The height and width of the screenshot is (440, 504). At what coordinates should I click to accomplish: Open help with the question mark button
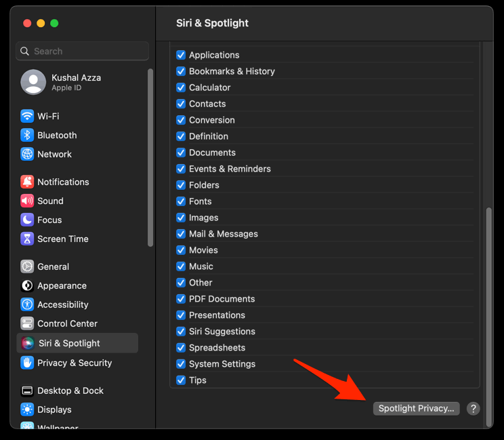pyautogui.click(x=473, y=409)
